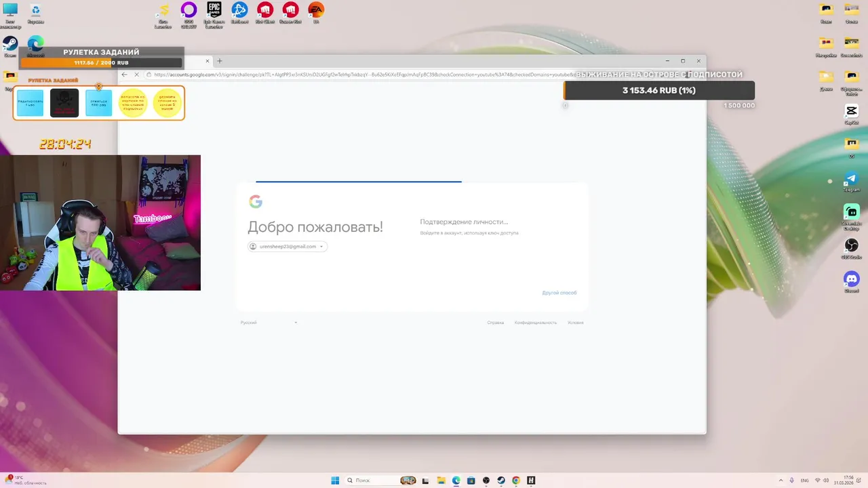The width and height of the screenshot is (868, 488).
Task: Open the Recycle Bin on the desktop
Action: (x=35, y=14)
